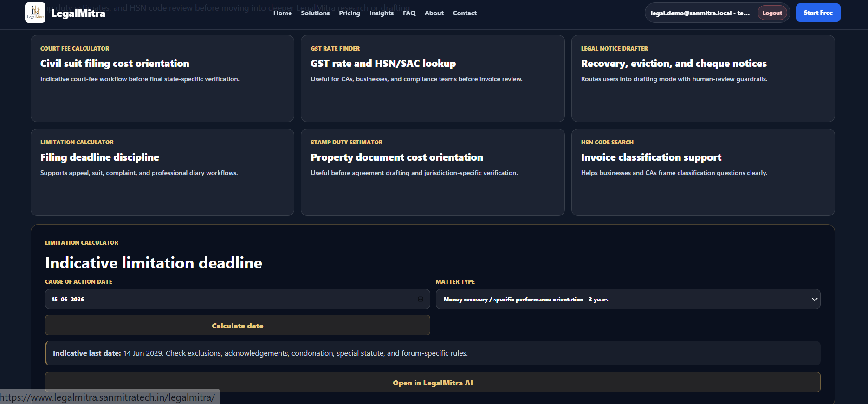
Task: Click 'GST rate and HSN/SAC lookup' title
Action: tap(383, 64)
